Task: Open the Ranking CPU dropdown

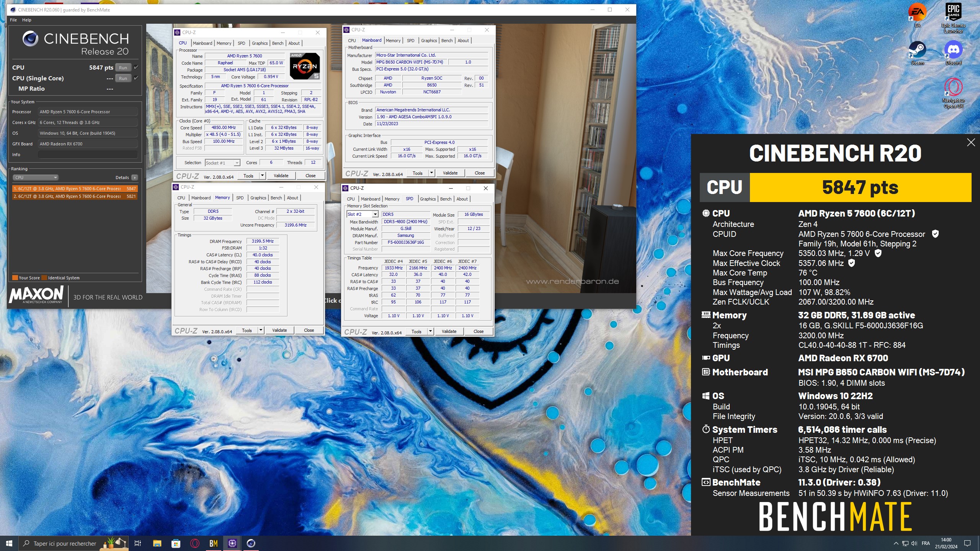Action: [36, 178]
